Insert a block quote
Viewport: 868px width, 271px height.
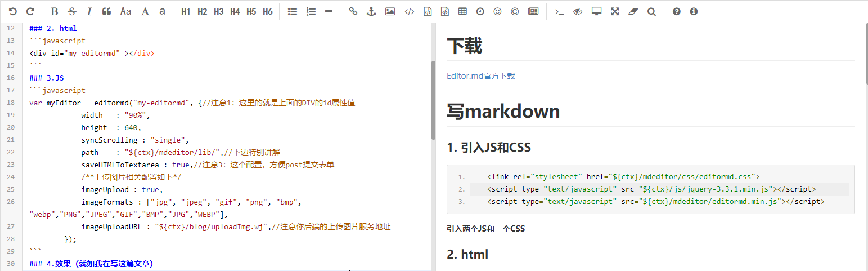(x=107, y=11)
